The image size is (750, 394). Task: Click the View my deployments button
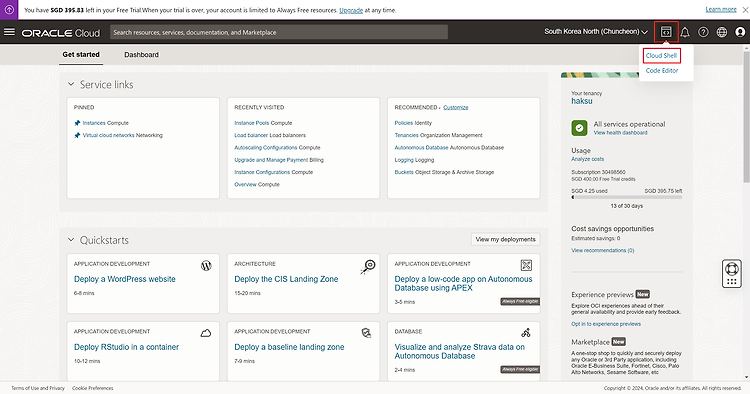506,239
